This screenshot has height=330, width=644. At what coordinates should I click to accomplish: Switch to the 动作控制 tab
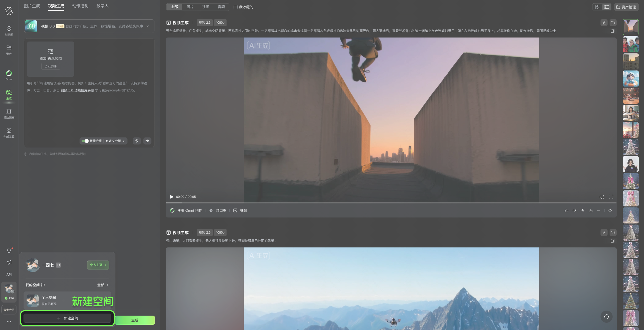point(80,6)
